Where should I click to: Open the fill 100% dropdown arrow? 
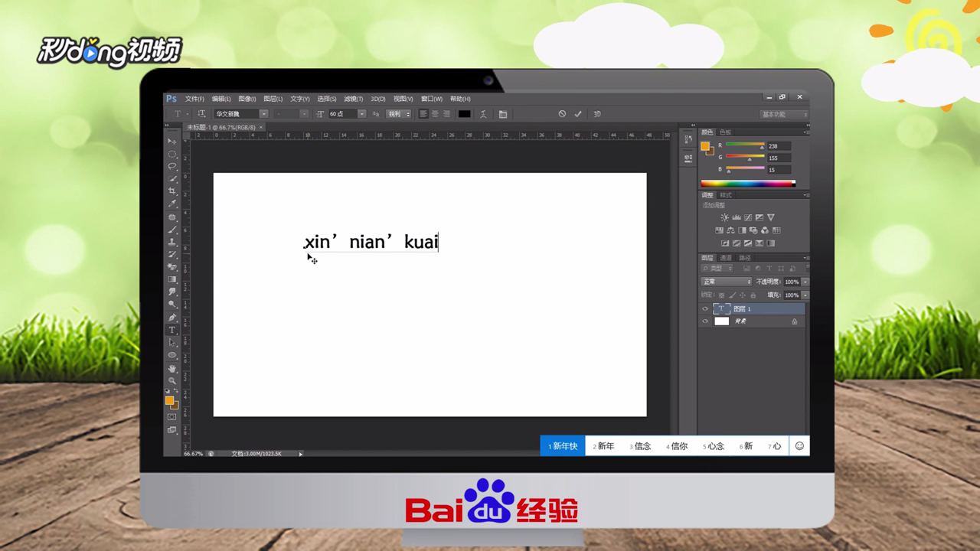coord(805,295)
